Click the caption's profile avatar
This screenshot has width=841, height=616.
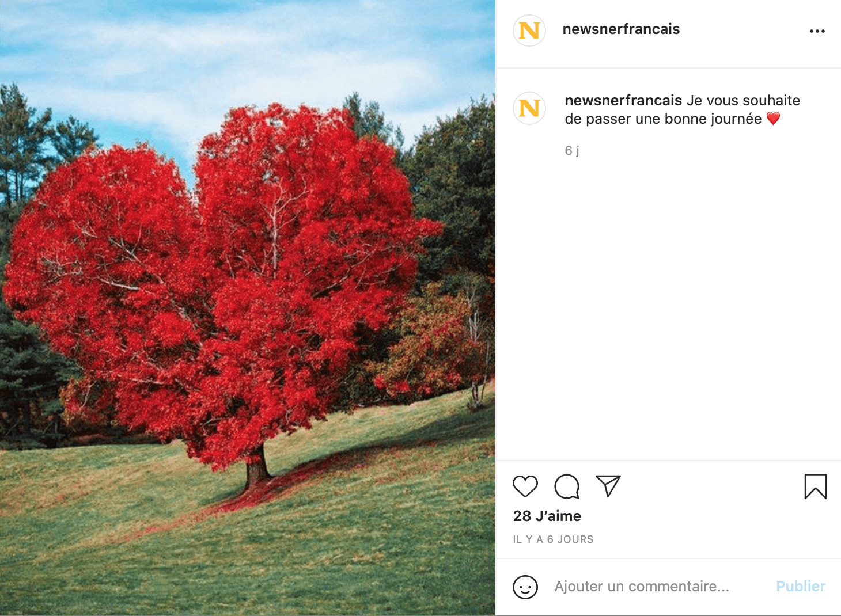(x=529, y=108)
